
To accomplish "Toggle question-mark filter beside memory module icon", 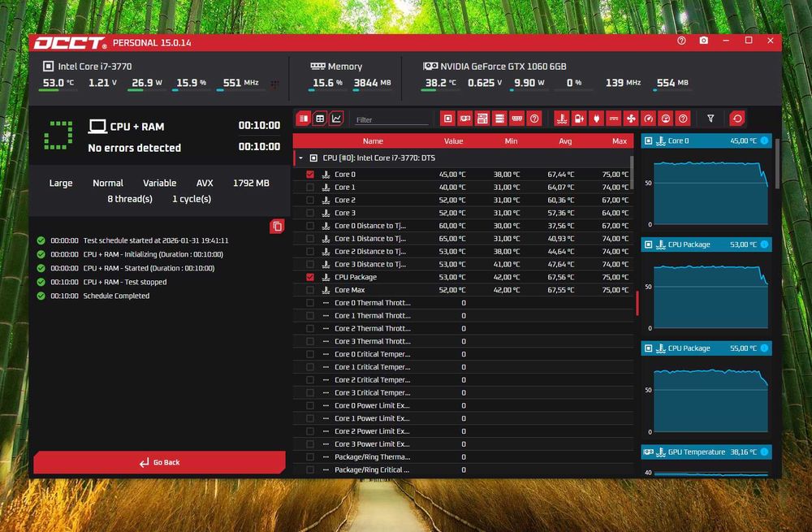I will (x=534, y=119).
